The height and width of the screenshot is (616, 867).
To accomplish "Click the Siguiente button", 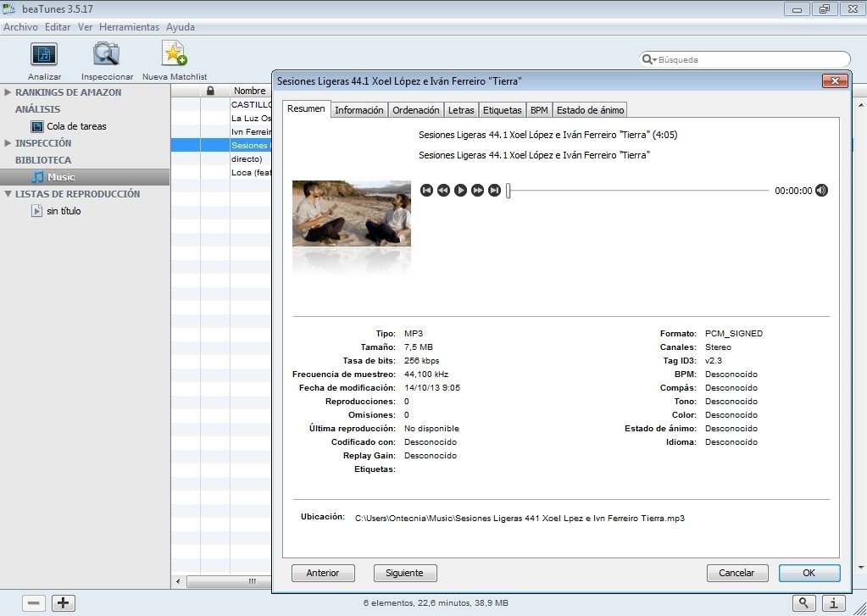I will click(x=405, y=573).
